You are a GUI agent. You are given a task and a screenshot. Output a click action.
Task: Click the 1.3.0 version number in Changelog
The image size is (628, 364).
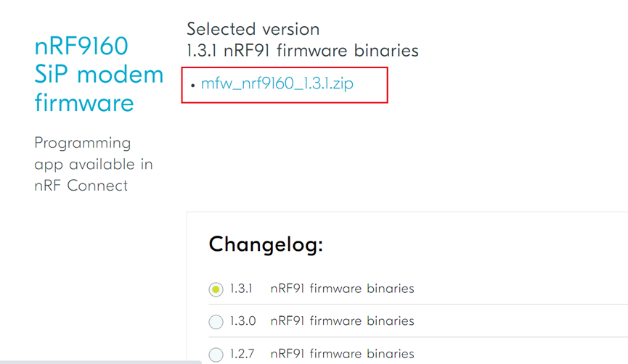click(242, 321)
